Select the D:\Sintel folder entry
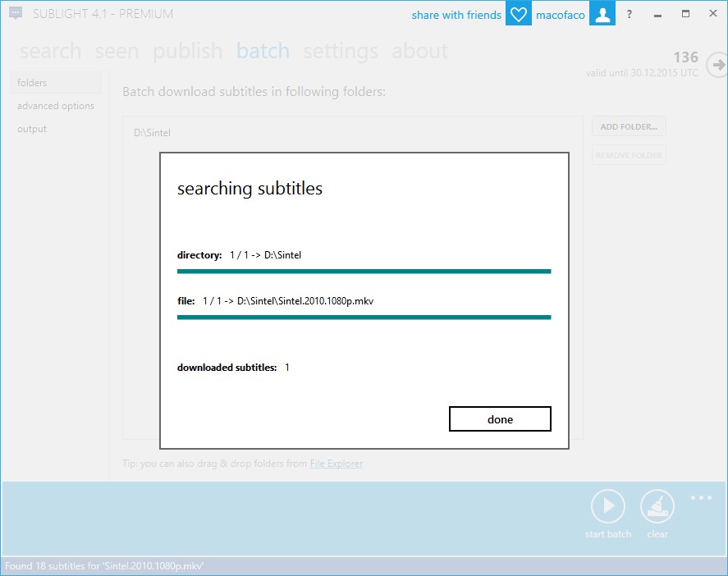The height and width of the screenshot is (576, 728). tap(153, 133)
